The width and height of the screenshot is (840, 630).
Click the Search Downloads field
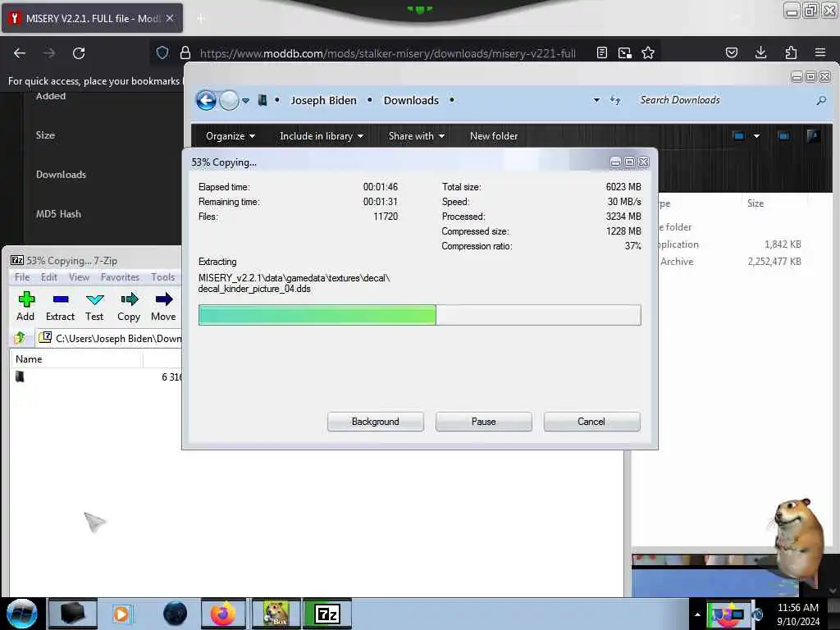tap(726, 100)
